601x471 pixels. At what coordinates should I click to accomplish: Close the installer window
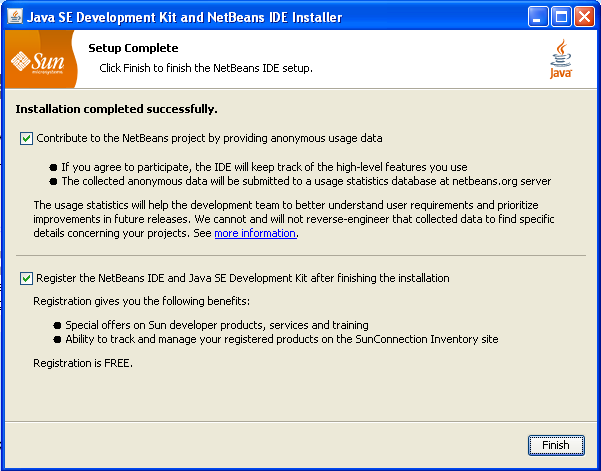click(583, 17)
